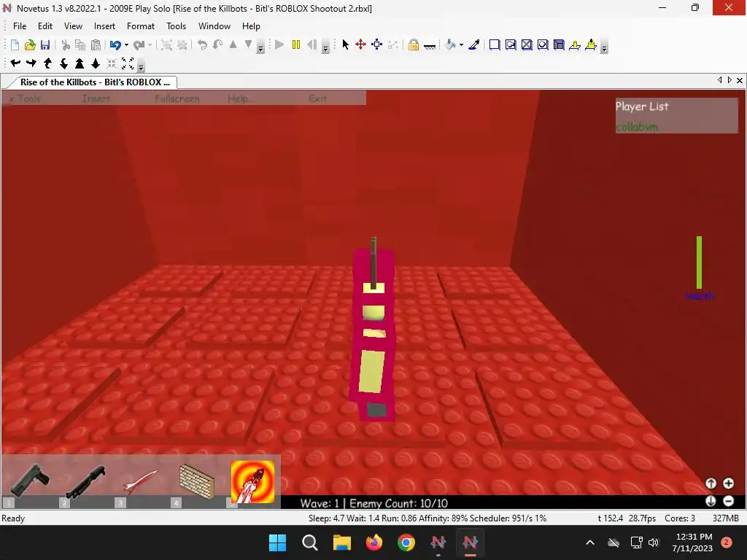The height and width of the screenshot is (560, 747).
Task: Select the Dropper color-pick tool
Action: 474,44
